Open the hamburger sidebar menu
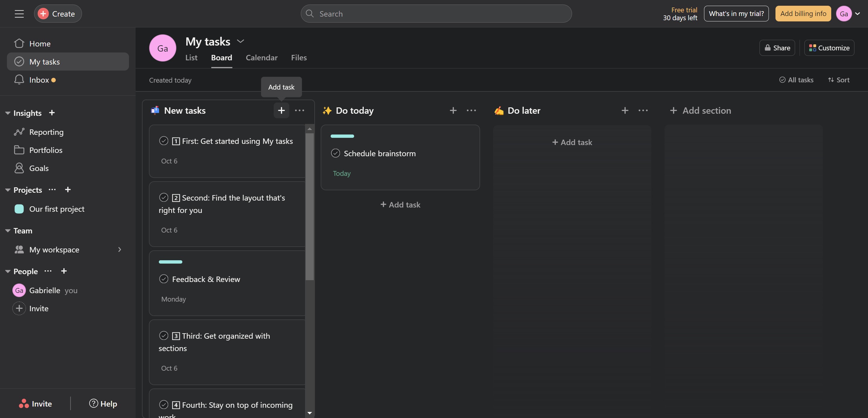This screenshot has width=868, height=418. pyautogui.click(x=19, y=14)
